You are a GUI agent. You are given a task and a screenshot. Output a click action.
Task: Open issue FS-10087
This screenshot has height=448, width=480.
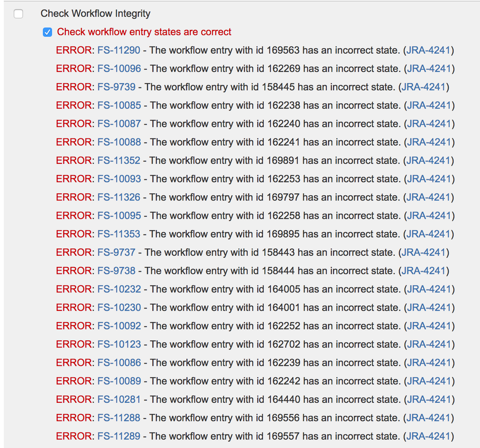point(118,124)
